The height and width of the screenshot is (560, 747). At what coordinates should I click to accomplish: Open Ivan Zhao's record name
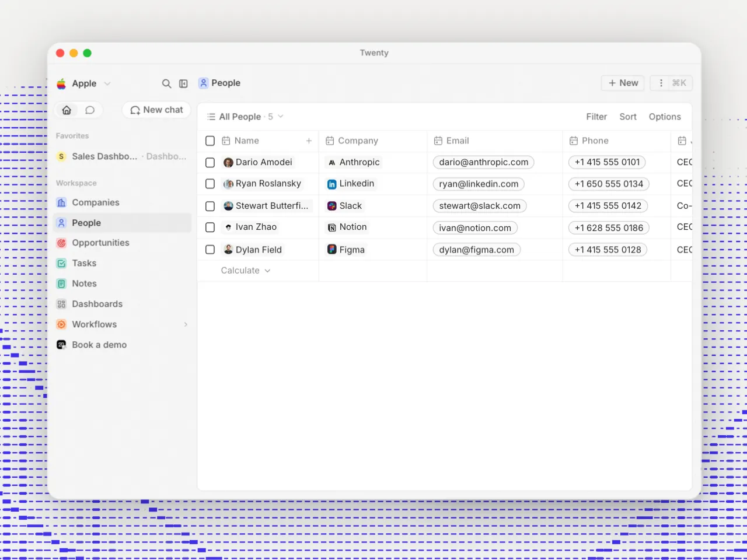(x=256, y=227)
